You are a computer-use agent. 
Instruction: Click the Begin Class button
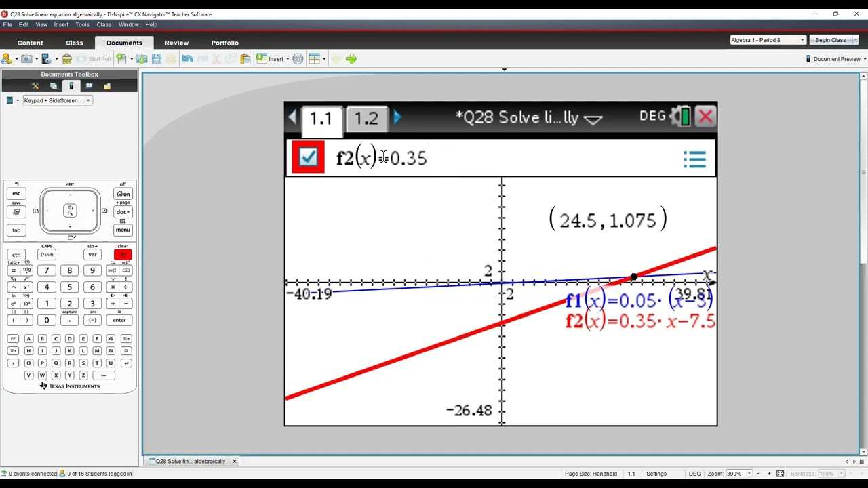[831, 40]
